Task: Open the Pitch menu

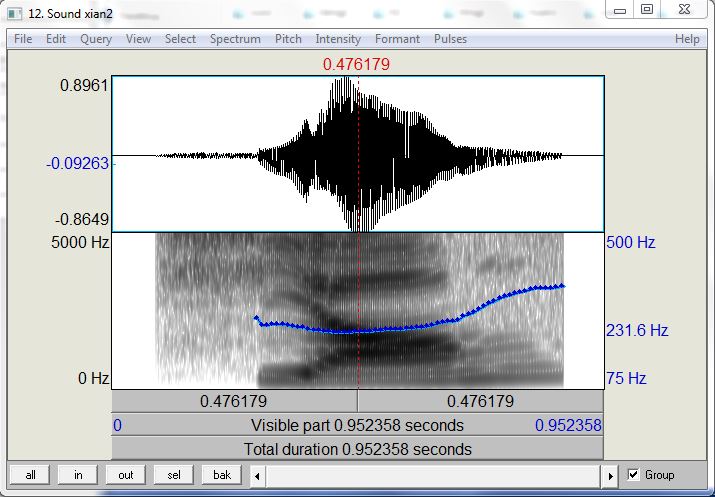Action: click(x=288, y=39)
